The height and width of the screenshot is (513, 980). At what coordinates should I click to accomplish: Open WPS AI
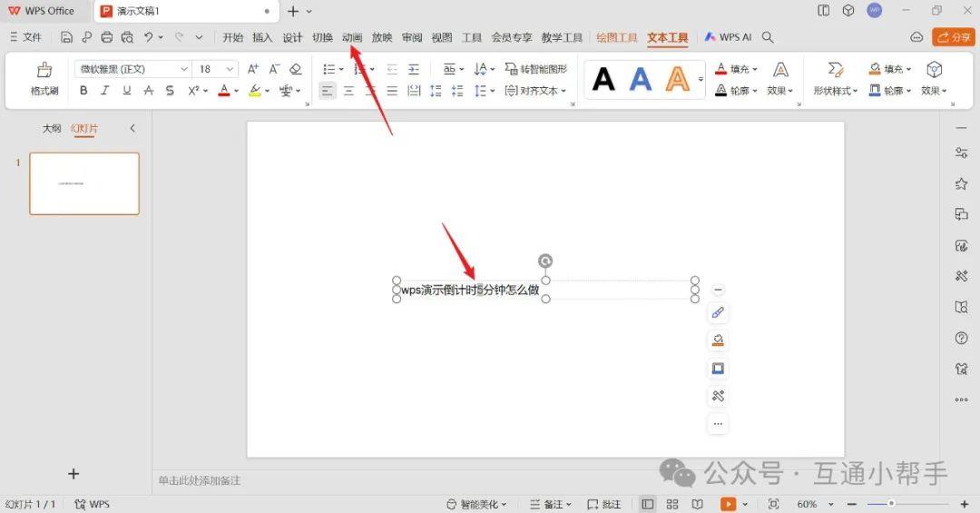coord(728,37)
